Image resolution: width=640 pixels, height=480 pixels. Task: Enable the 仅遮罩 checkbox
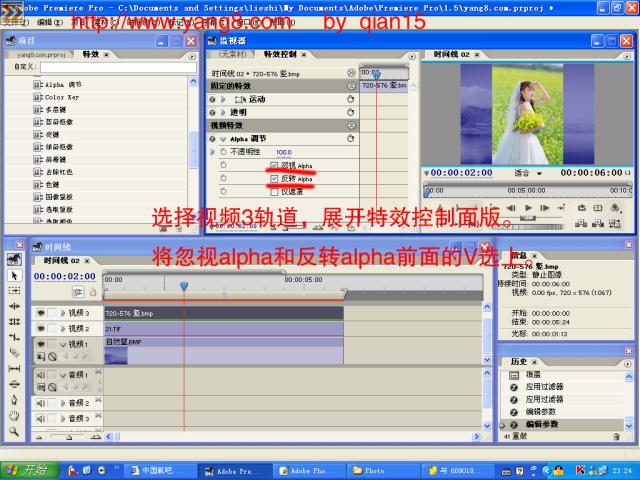pyautogui.click(x=274, y=191)
